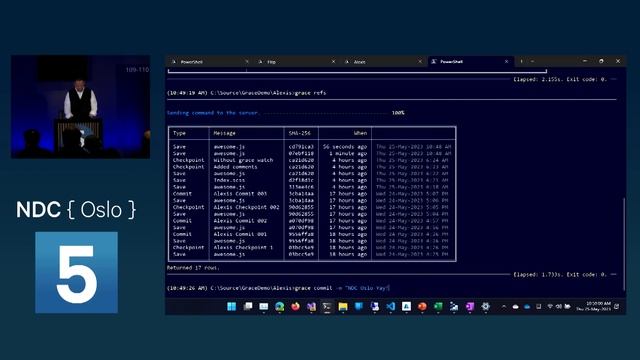Open File Explorer from the taskbar
The height and width of the screenshot is (360, 640).
(343, 307)
